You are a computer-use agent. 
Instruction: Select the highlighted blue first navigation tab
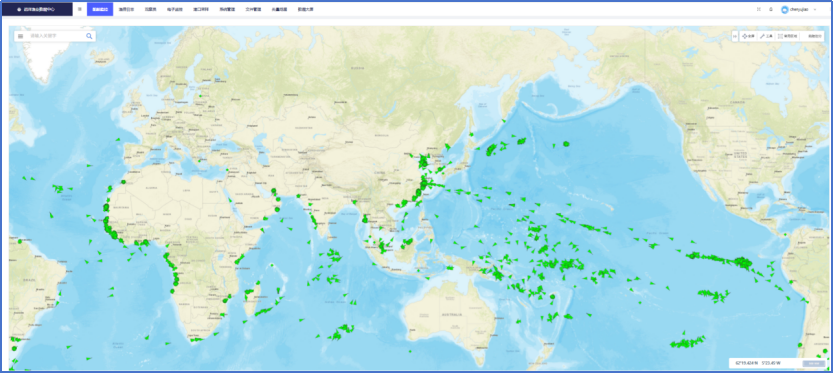click(100, 9)
